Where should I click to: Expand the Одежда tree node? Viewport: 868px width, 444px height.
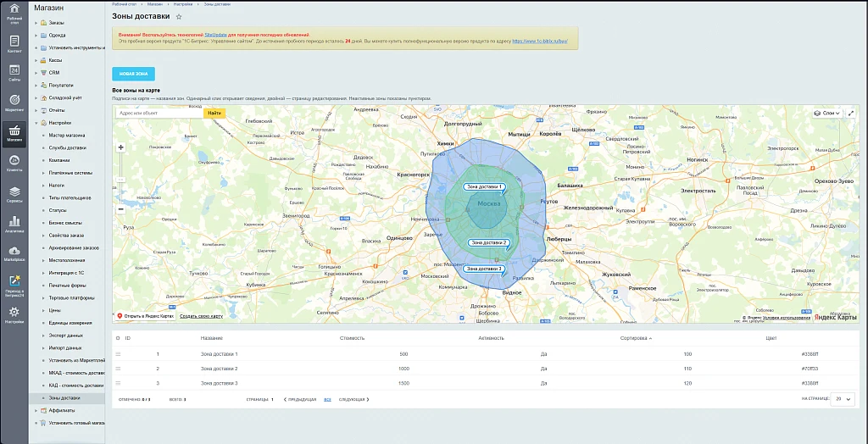click(36, 36)
